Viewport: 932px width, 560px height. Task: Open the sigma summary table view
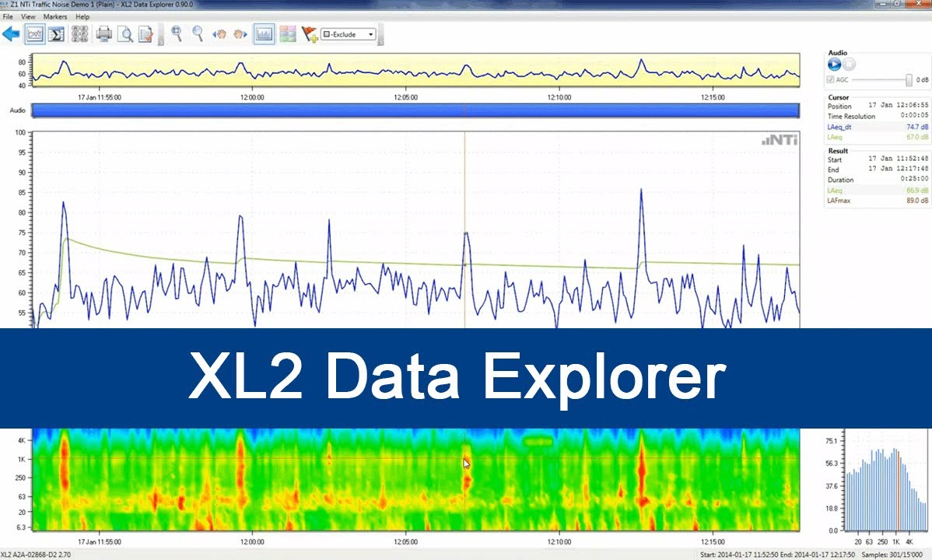57,34
